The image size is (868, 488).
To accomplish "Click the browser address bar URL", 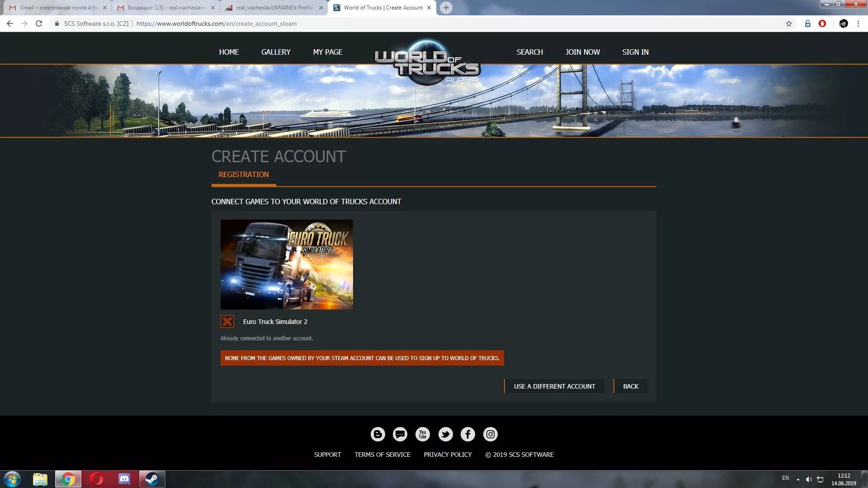I will point(217,23).
